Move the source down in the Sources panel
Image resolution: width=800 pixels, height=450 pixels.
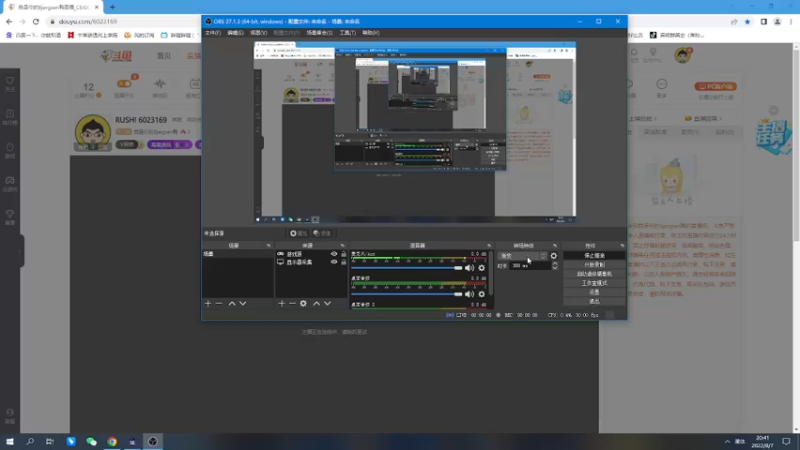(328, 304)
